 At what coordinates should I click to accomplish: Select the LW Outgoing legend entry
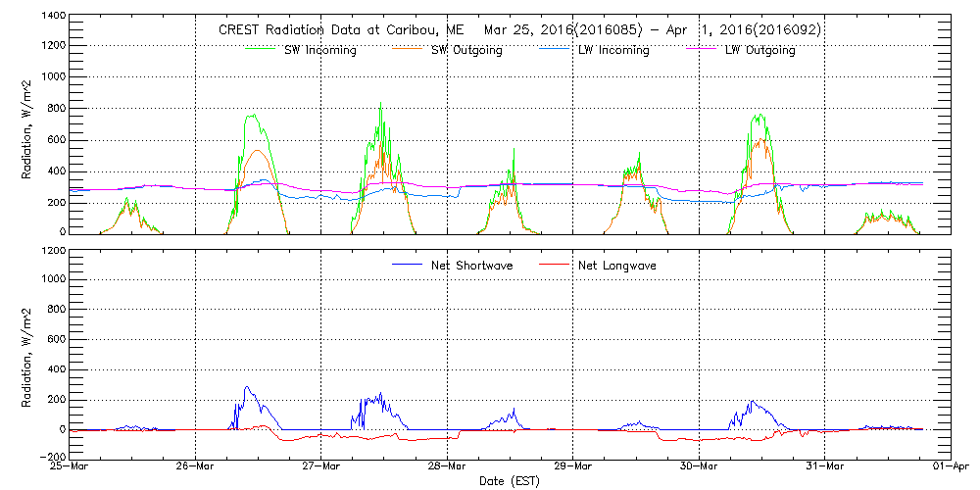[759, 51]
